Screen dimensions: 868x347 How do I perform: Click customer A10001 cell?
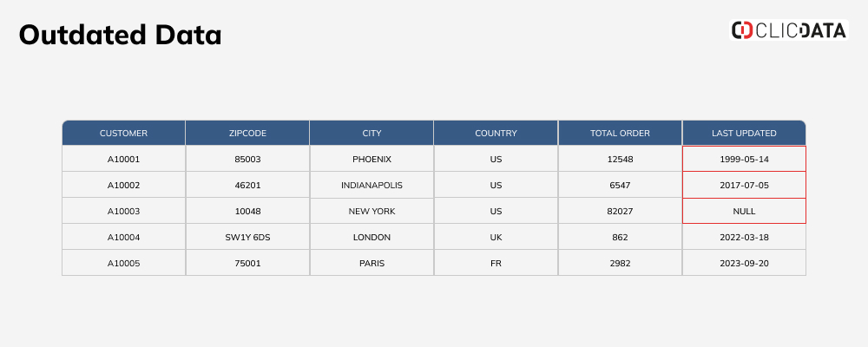click(x=123, y=159)
